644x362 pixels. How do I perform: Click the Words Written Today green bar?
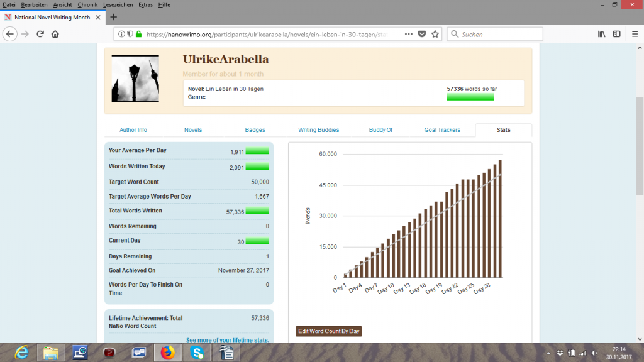click(x=257, y=167)
